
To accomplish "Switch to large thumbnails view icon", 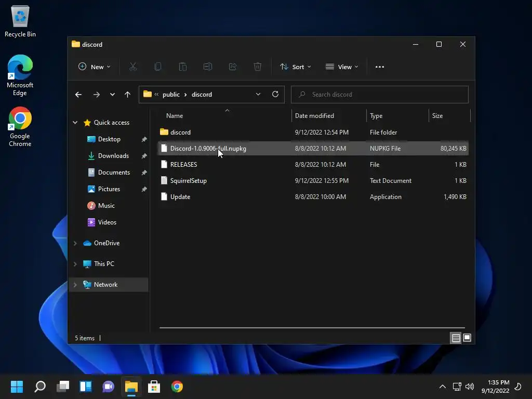I will [467, 338].
